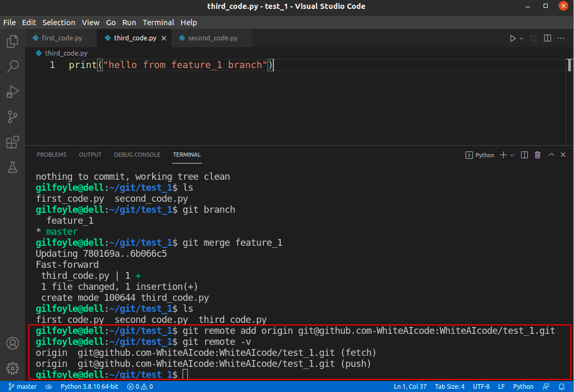
Task: Switch to the DEBUG CONSOLE tab
Action: click(137, 155)
